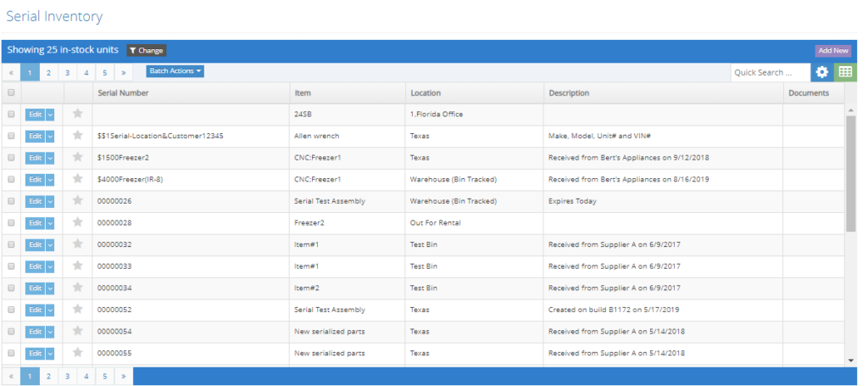
Task: Check the 00000028 row checkbox
Action: 11,223
